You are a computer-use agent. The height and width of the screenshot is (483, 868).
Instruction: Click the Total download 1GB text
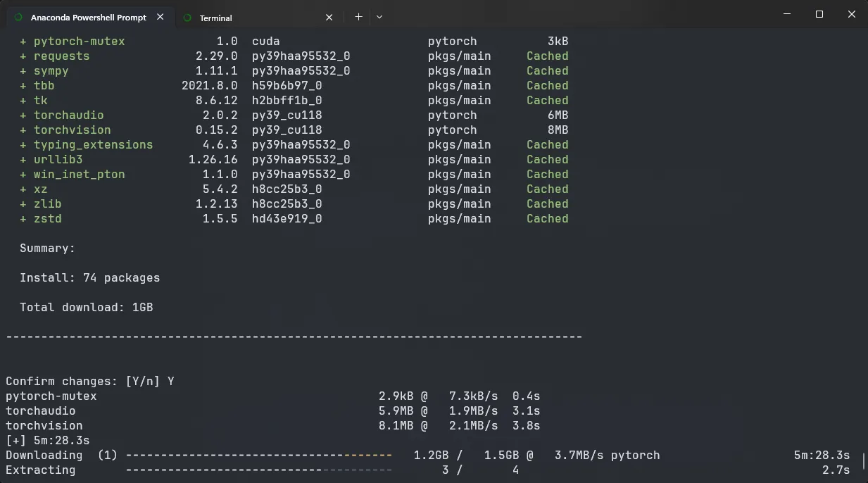pyautogui.click(x=86, y=308)
